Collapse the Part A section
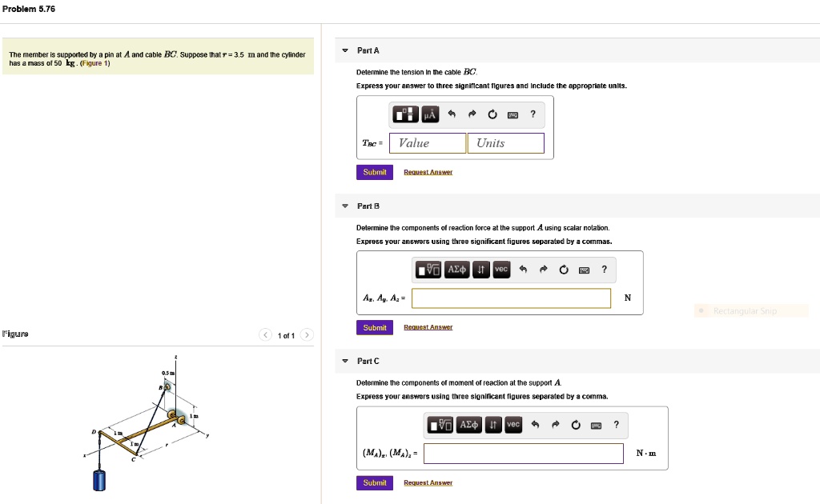This screenshot has width=820, height=504. click(345, 50)
